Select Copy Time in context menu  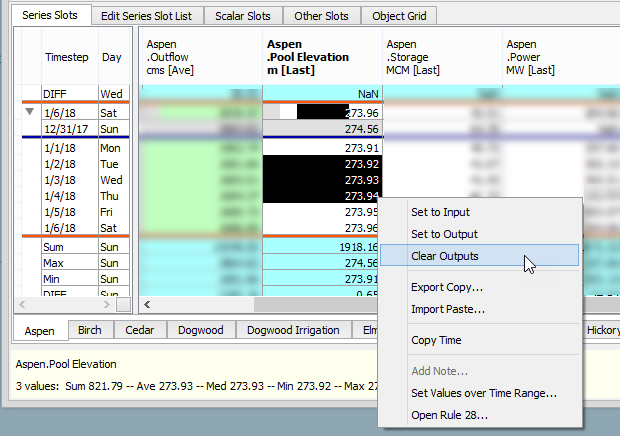pyautogui.click(x=436, y=340)
